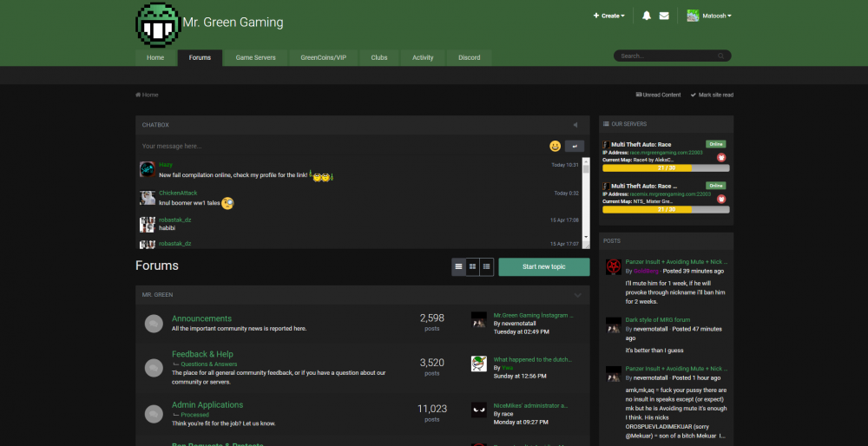868x446 pixels.
Task: Expand the Matoosh user account menu
Action: coord(709,16)
